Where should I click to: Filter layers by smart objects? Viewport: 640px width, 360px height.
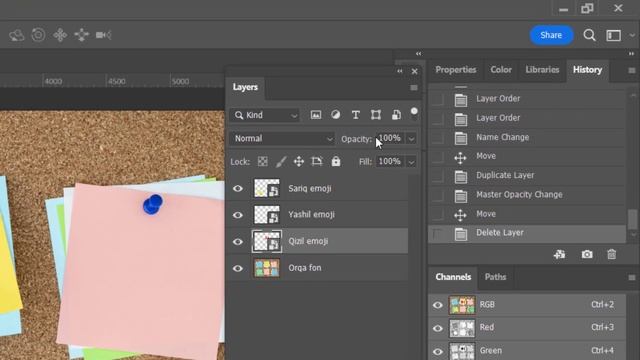click(396, 115)
